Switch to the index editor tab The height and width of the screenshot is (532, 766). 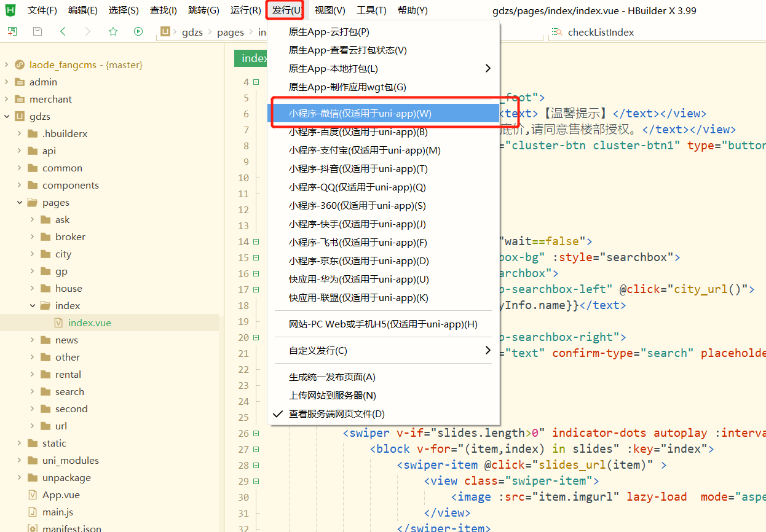[x=251, y=58]
